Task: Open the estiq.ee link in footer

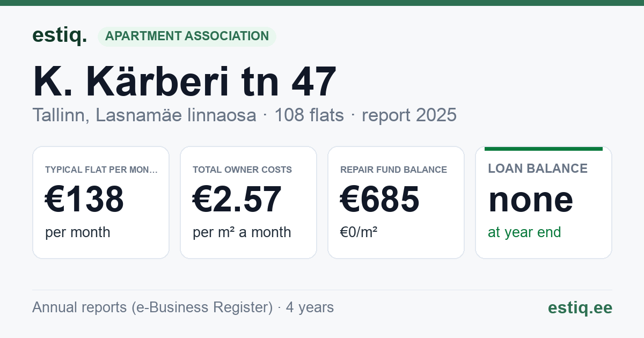Action: pyautogui.click(x=580, y=307)
